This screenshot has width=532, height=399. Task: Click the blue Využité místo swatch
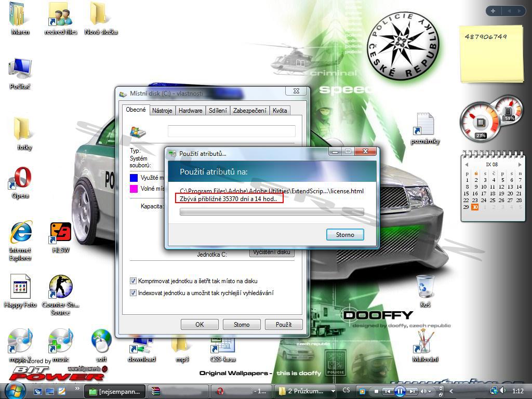click(x=134, y=178)
